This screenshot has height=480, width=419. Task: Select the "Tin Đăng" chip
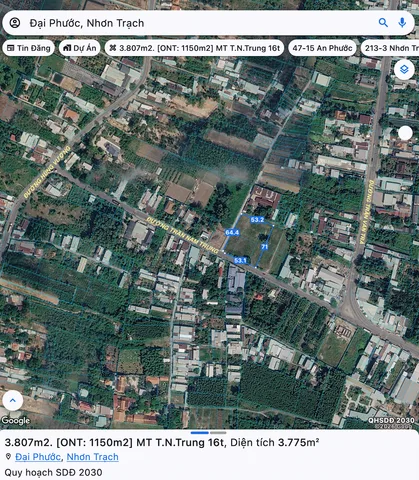(x=29, y=48)
